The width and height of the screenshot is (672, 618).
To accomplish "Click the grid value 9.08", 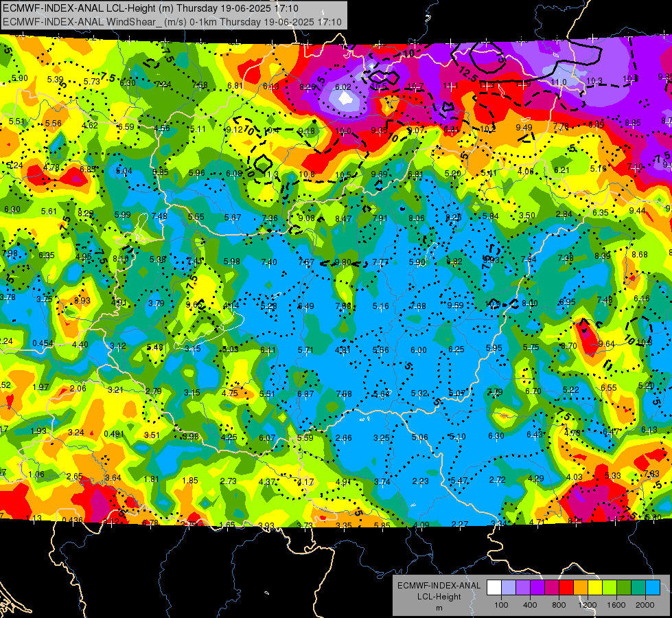I will pos(306,218).
